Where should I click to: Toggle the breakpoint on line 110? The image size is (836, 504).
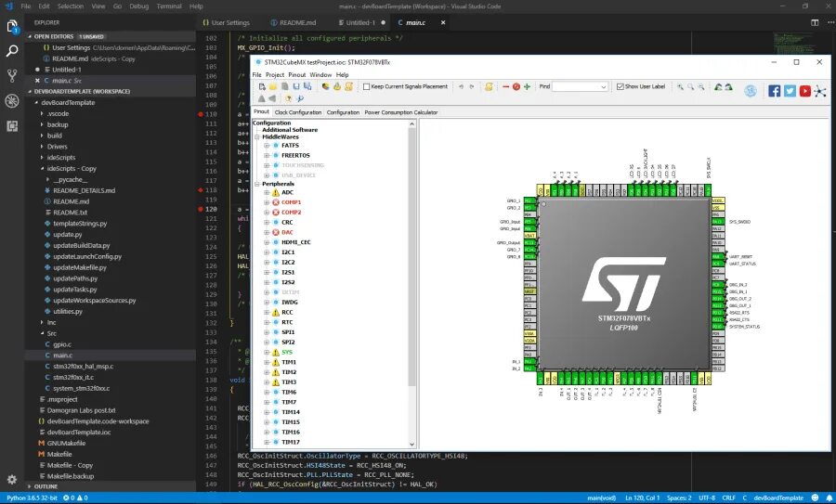(201, 114)
